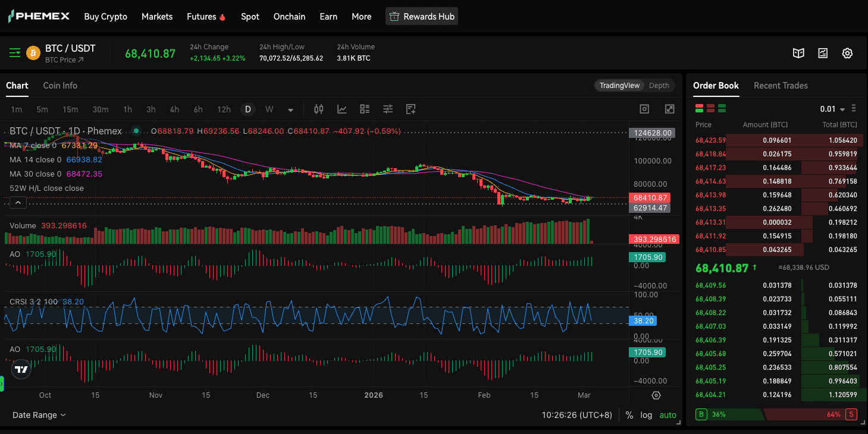Open the candlestick chart type selector
Viewport: 868px width, 434px height.
pyautogui.click(x=319, y=109)
